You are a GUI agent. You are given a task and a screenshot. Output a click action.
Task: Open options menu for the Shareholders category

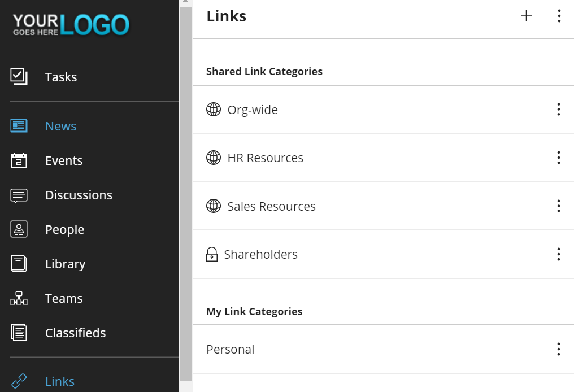click(559, 254)
